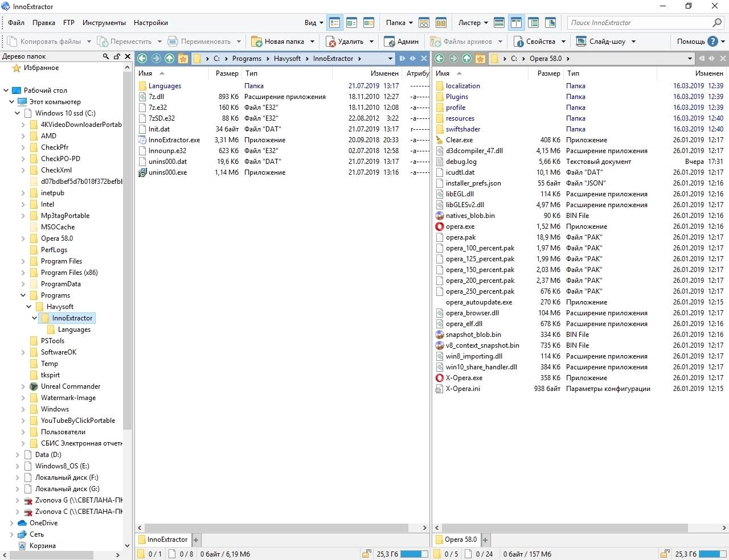
Task: Click the search icon in the Дерево папок header
Action: [105, 56]
